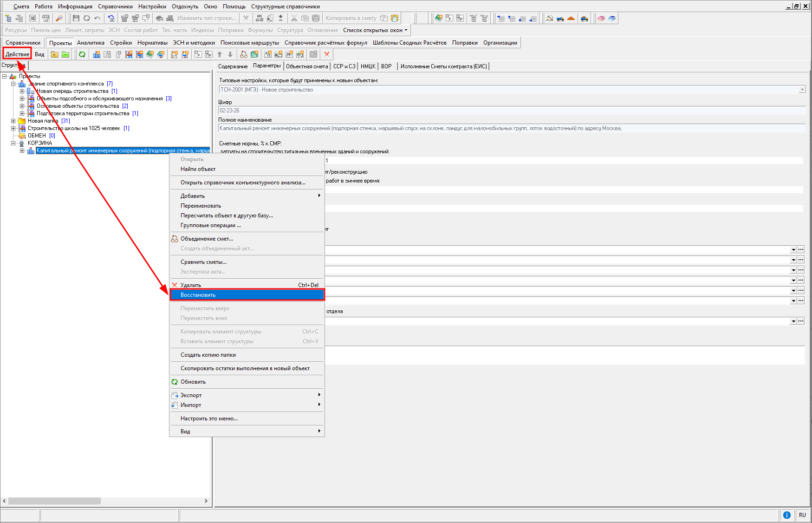The height and width of the screenshot is (523, 812).
Task: Click the green minus folder collapse icon
Action: tap(65, 54)
